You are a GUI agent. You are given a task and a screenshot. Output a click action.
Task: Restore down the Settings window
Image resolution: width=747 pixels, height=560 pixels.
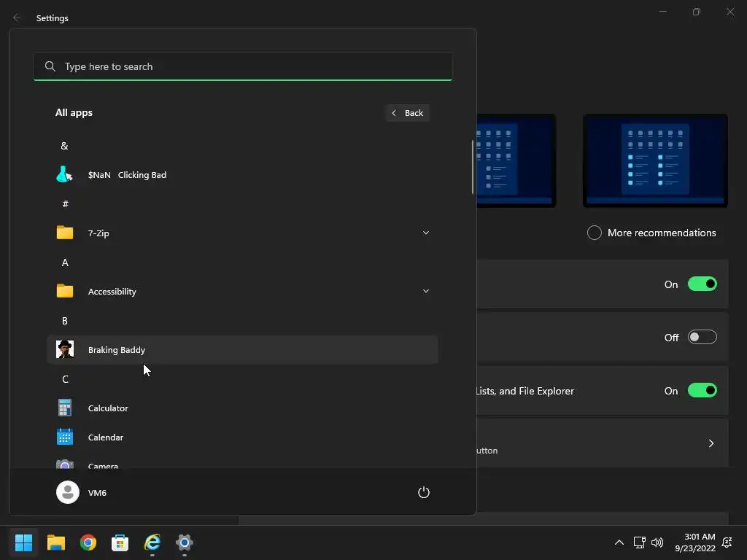[697, 12]
